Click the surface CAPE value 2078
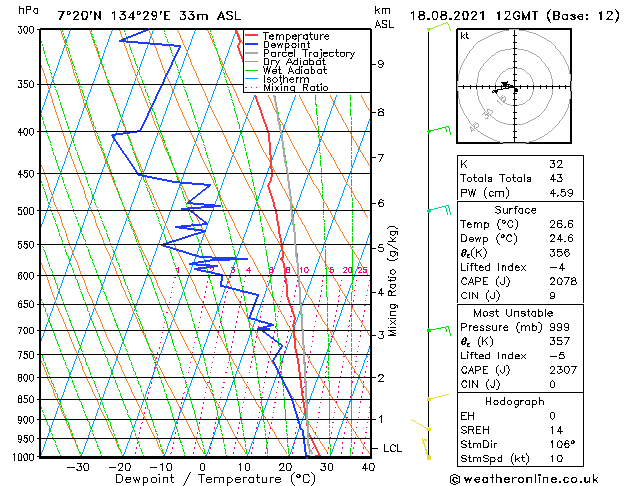The height and width of the screenshot is (486, 629). tap(563, 281)
